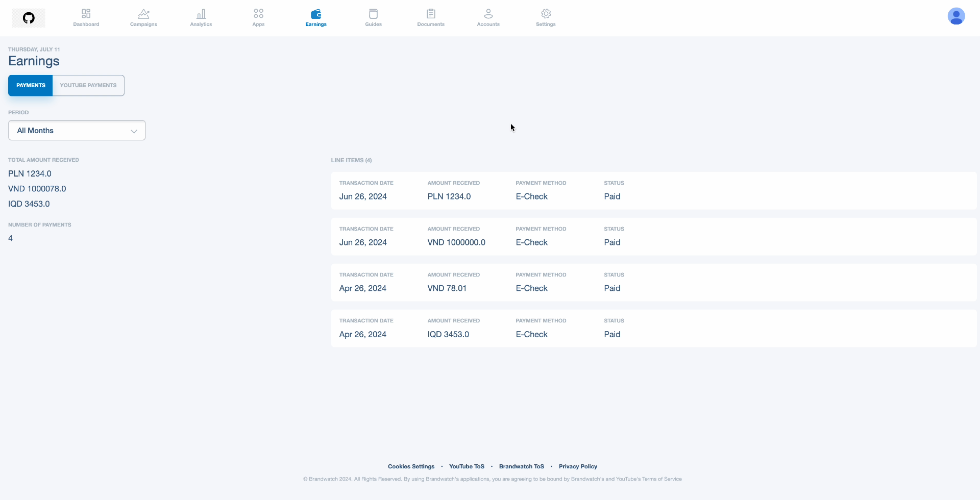Open Guides book icon
Screen dimensions: 980x500
(373, 14)
